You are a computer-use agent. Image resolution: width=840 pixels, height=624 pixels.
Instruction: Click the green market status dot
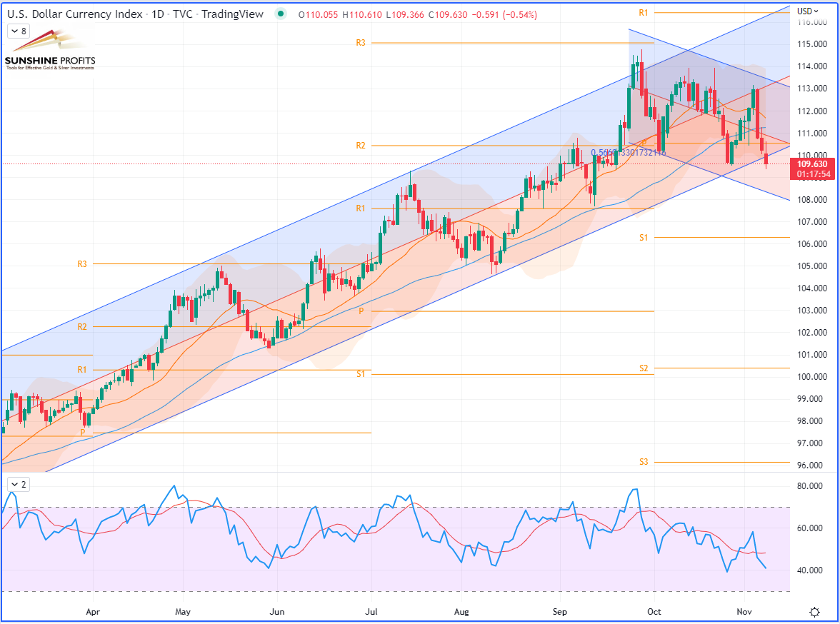280,14
